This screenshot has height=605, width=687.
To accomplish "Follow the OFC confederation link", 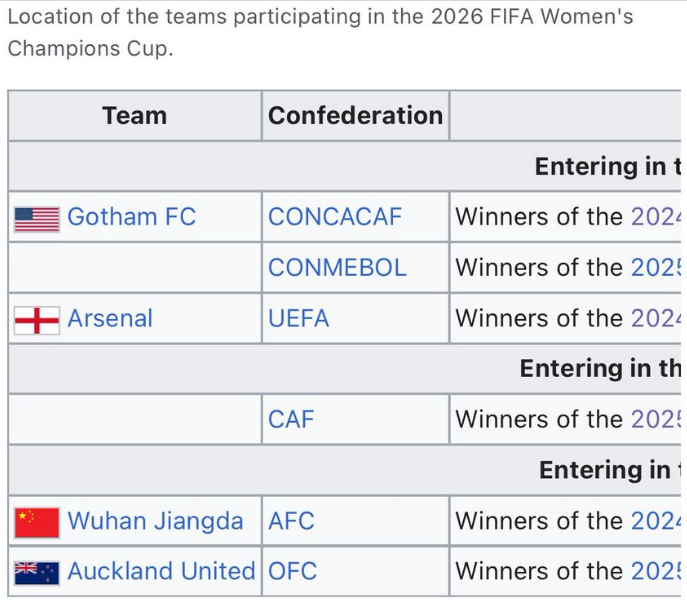I will point(292,571).
